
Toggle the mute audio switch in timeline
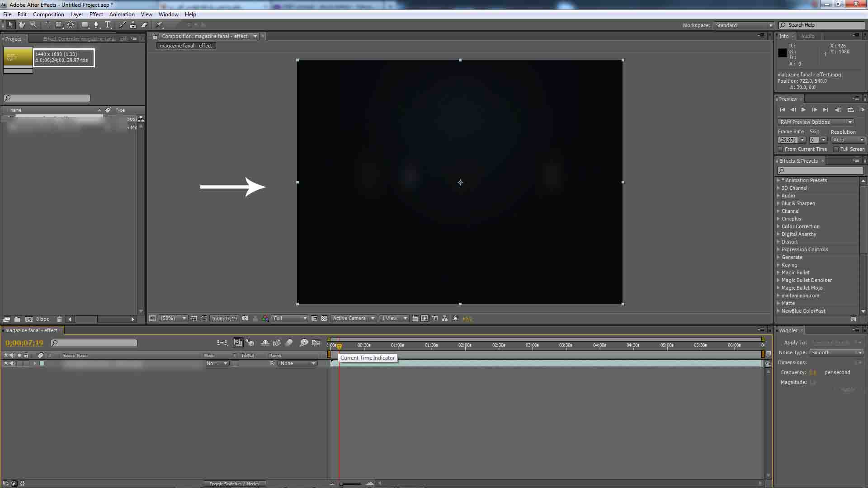[x=12, y=363]
